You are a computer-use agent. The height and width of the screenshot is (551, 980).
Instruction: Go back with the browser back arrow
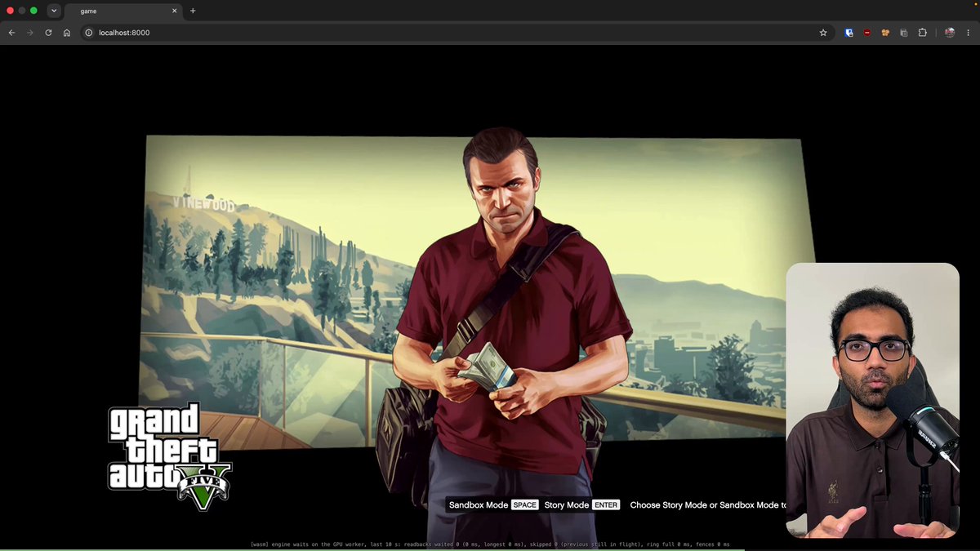tap(11, 33)
